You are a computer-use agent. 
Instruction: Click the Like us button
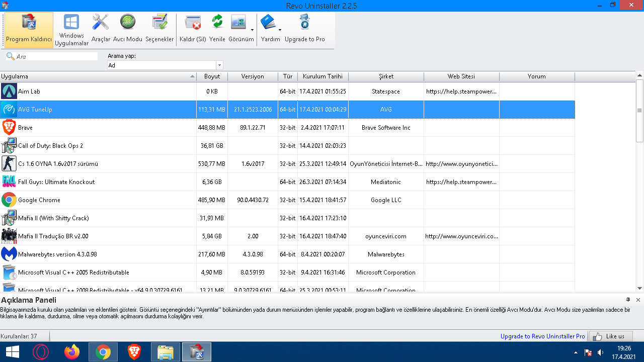tap(610, 336)
